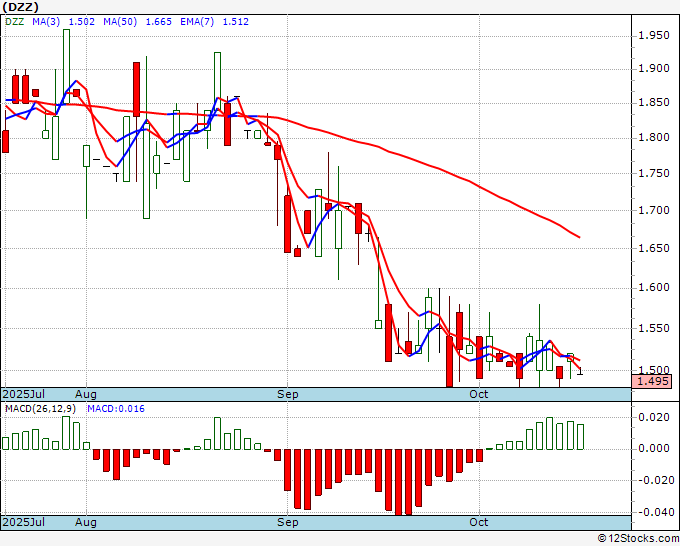Click the 0.000 MACD axis label

(x=654, y=448)
